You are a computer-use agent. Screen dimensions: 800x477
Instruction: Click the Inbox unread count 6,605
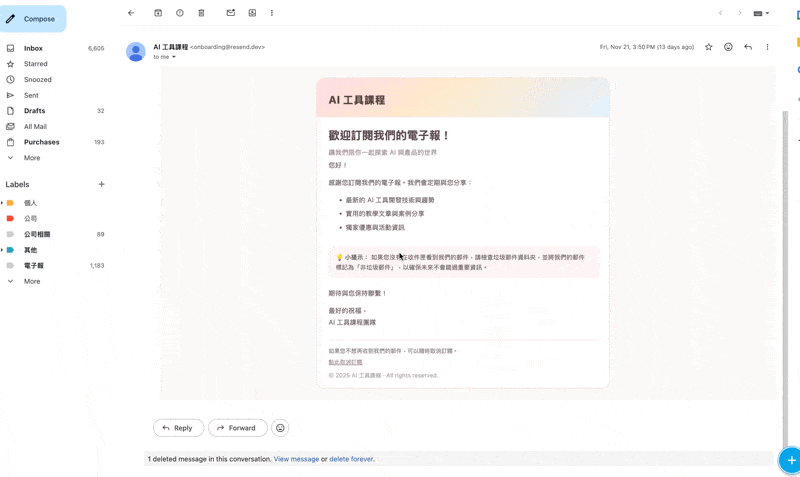[x=96, y=48]
